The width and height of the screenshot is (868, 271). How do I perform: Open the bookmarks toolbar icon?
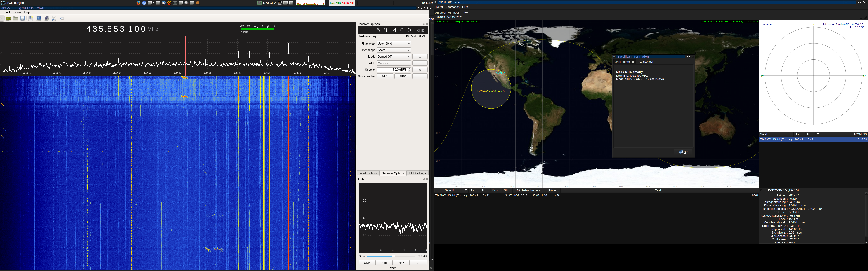point(31,19)
